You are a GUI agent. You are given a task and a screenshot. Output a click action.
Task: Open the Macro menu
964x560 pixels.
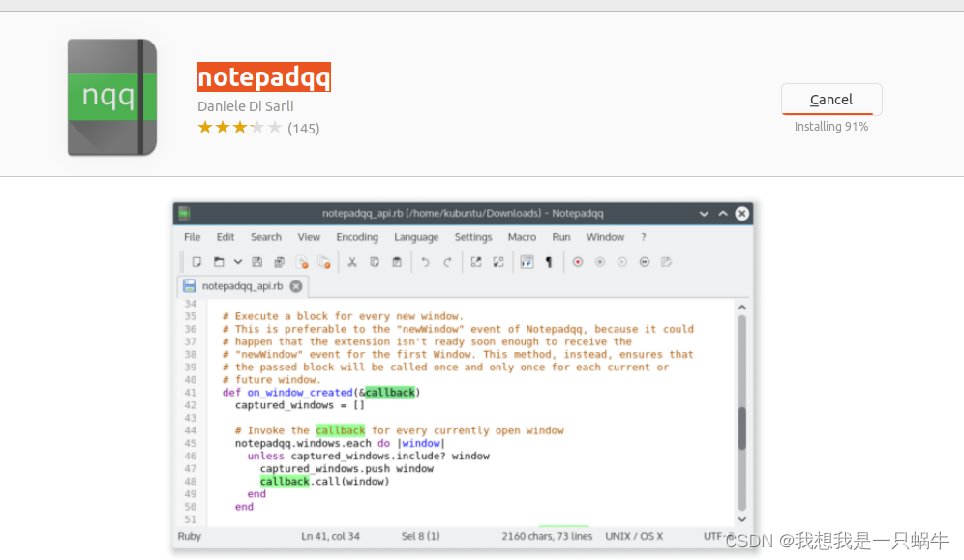point(522,237)
